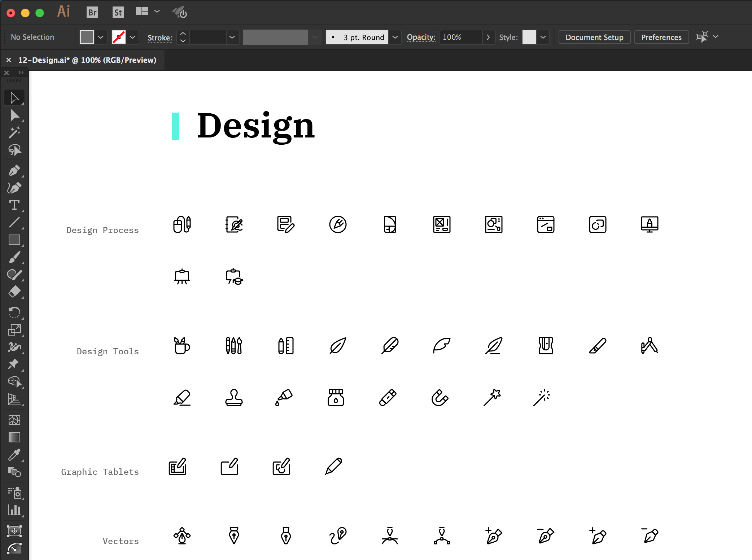This screenshot has height=560, width=752.
Task: Select the Eraser tool
Action: [14, 292]
